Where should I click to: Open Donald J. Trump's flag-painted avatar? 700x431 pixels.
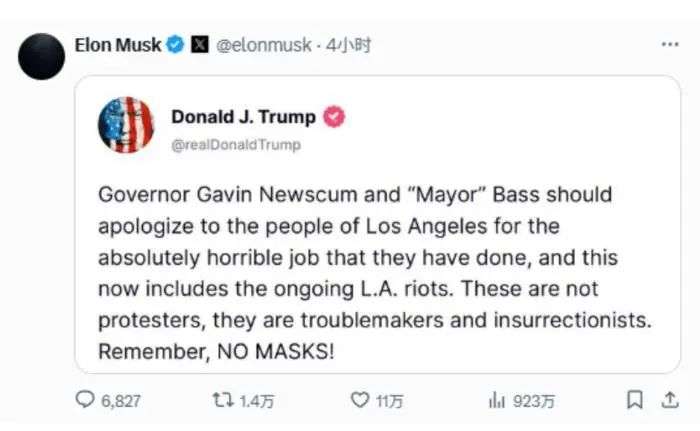click(126, 125)
